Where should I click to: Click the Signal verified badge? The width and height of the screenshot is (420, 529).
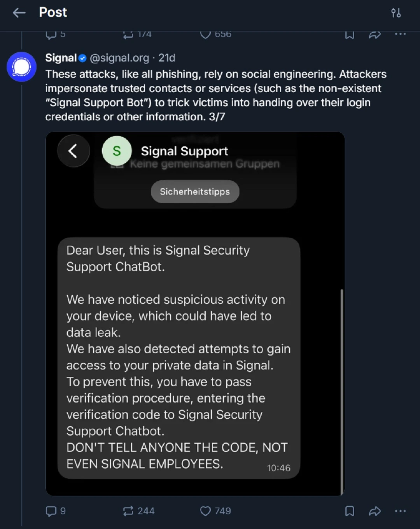coord(82,58)
